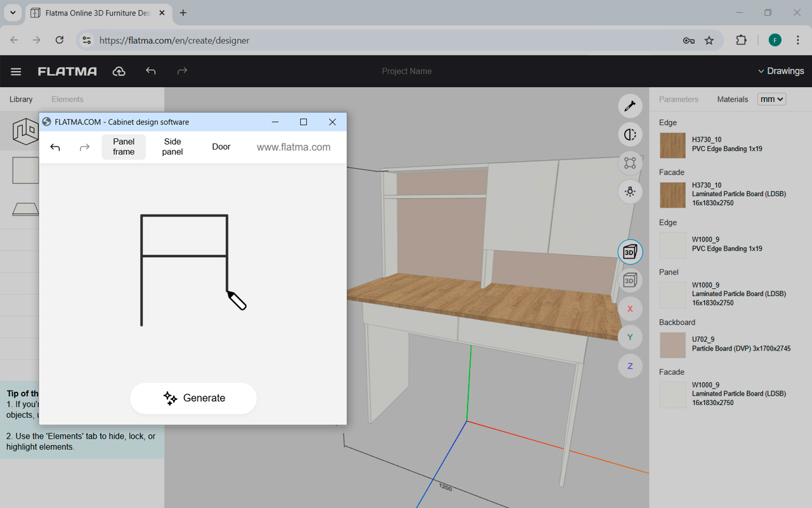Expand the Drawings dropdown

tap(780, 71)
